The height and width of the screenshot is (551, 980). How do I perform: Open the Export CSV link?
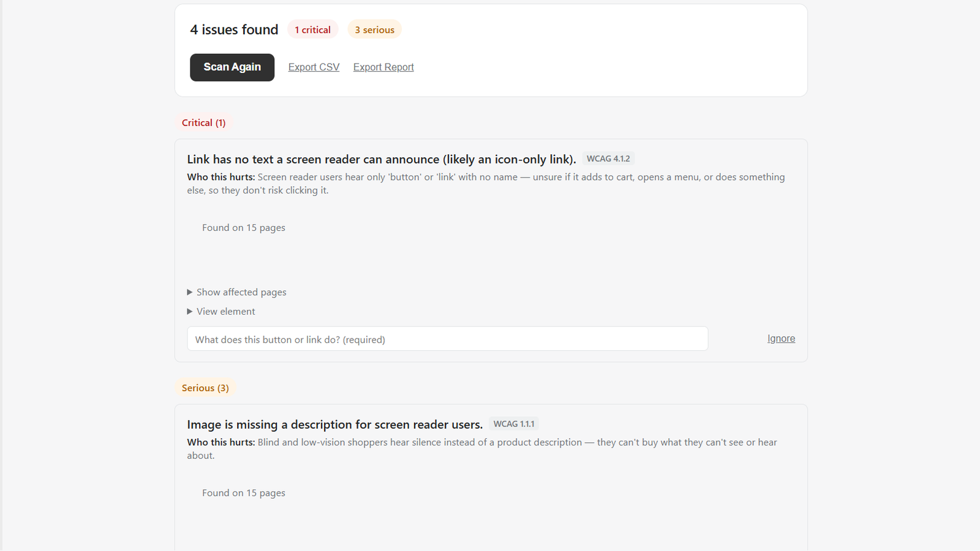[314, 67]
